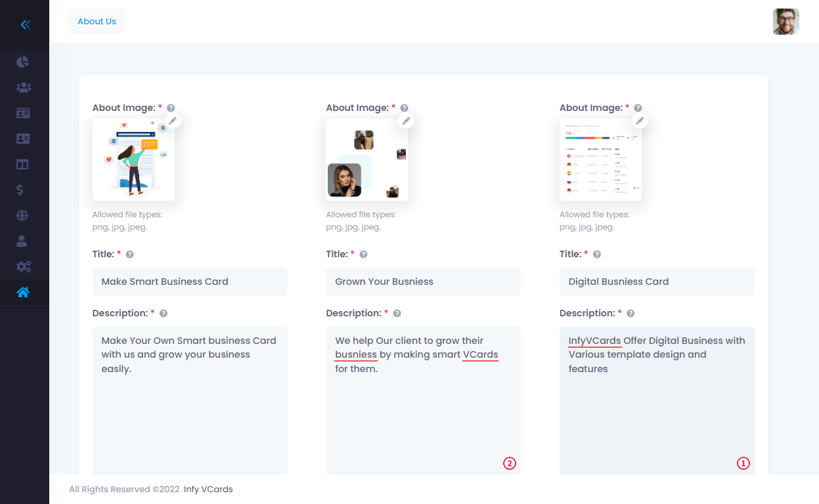Click the second About Image edit pencil
819x504 pixels.
[406, 120]
